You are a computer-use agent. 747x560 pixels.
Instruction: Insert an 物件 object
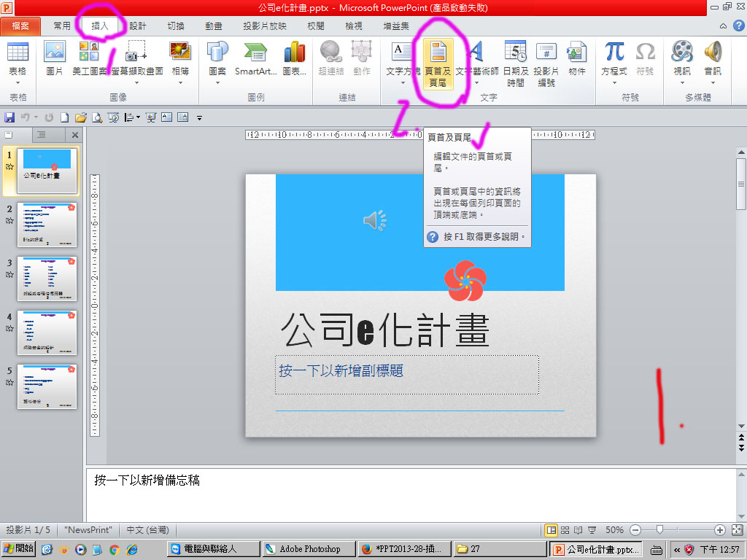coord(576,52)
